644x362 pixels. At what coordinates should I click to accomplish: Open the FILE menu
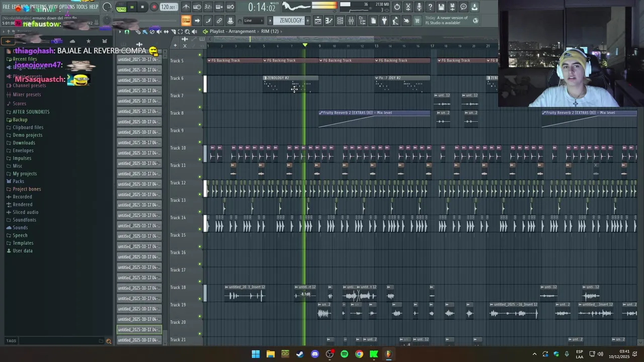point(7,7)
